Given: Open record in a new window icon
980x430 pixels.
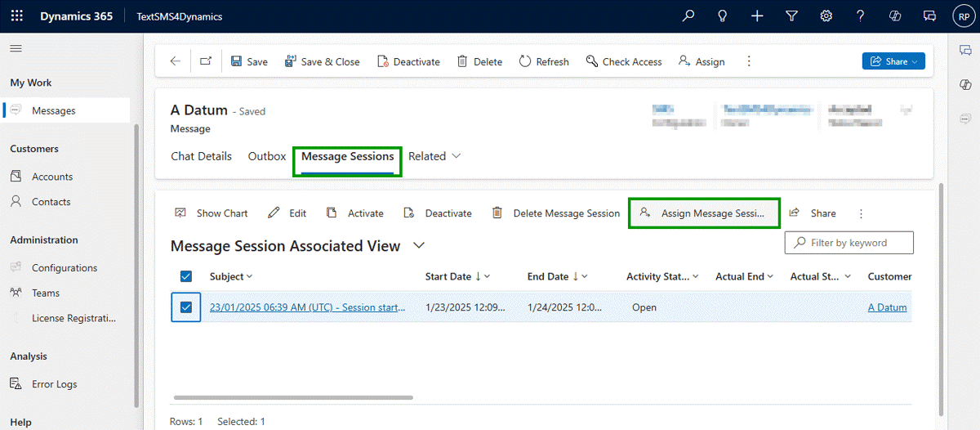Looking at the screenshot, I should pos(206,61).
